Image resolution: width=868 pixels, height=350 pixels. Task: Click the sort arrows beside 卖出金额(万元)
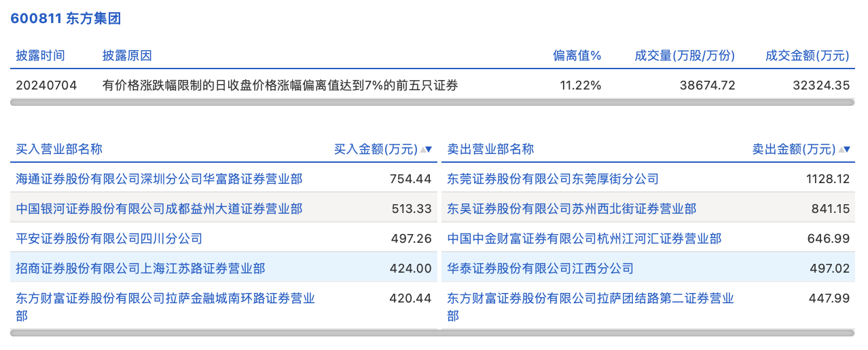click(844, 149)
